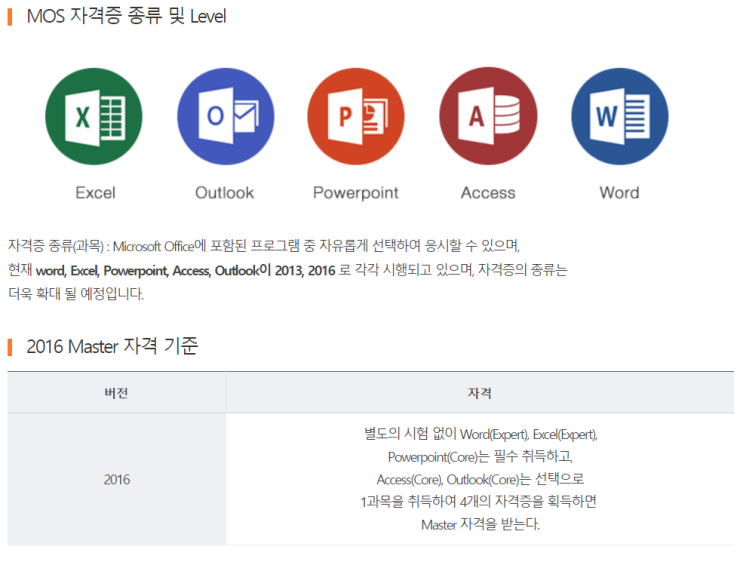
Task: Click the orange Powerpoint icon
Action: pos(356,117)
